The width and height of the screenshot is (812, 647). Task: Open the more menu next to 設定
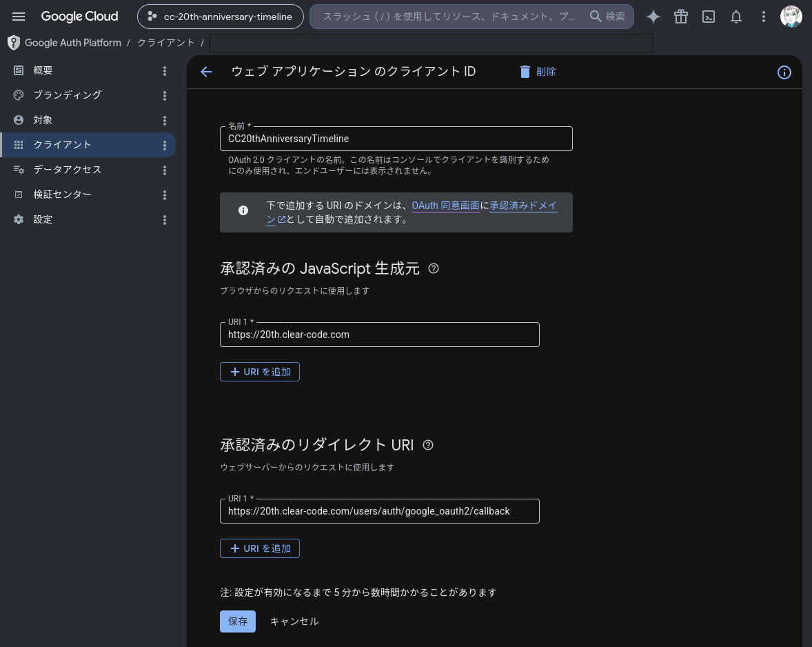165,220
